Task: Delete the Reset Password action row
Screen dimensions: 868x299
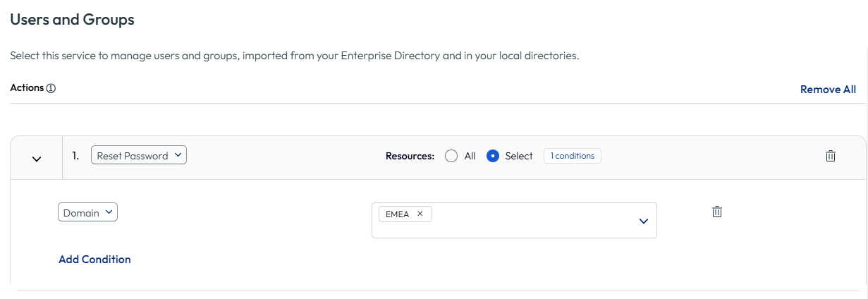Action: click(x=831, y=156)
